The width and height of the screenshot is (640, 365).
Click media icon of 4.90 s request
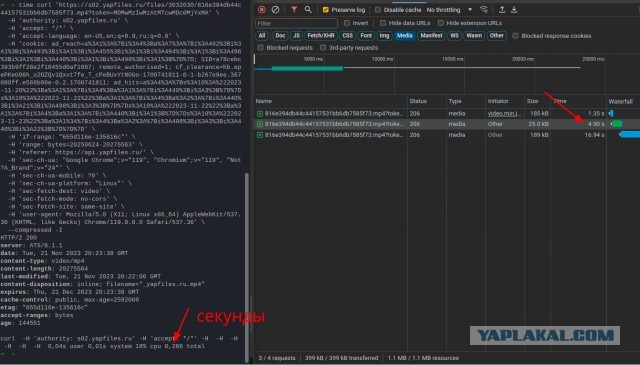260,124
